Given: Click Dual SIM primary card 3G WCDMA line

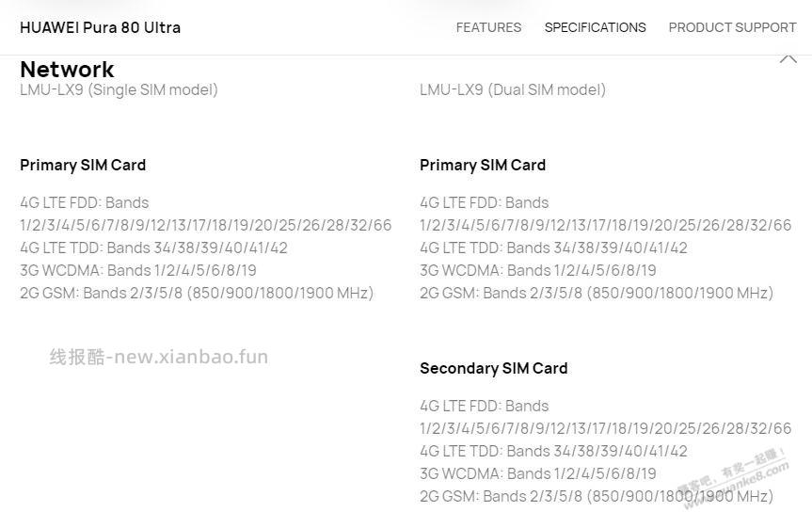Looking at the screenshot, I should 538,270.
